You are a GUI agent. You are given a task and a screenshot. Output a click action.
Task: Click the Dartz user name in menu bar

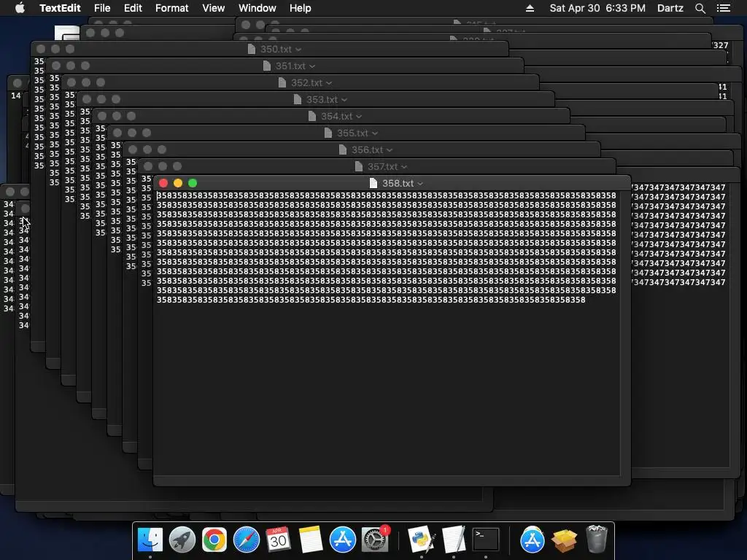(670, 8)
